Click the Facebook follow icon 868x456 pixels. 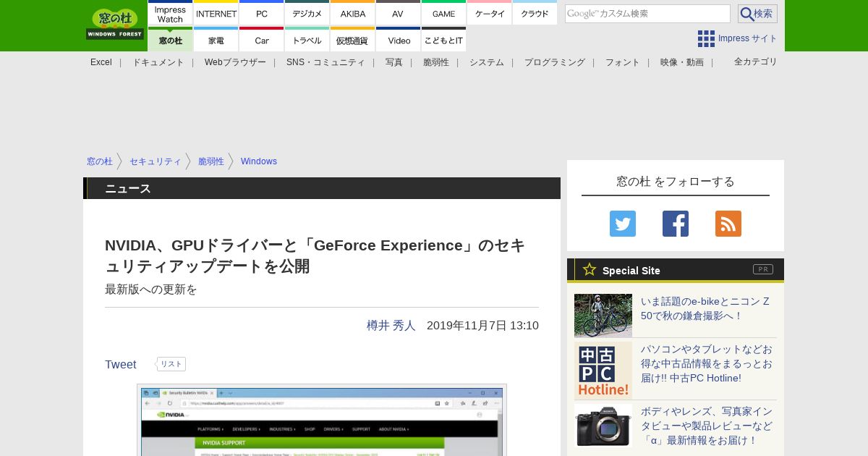coord(675,224)
